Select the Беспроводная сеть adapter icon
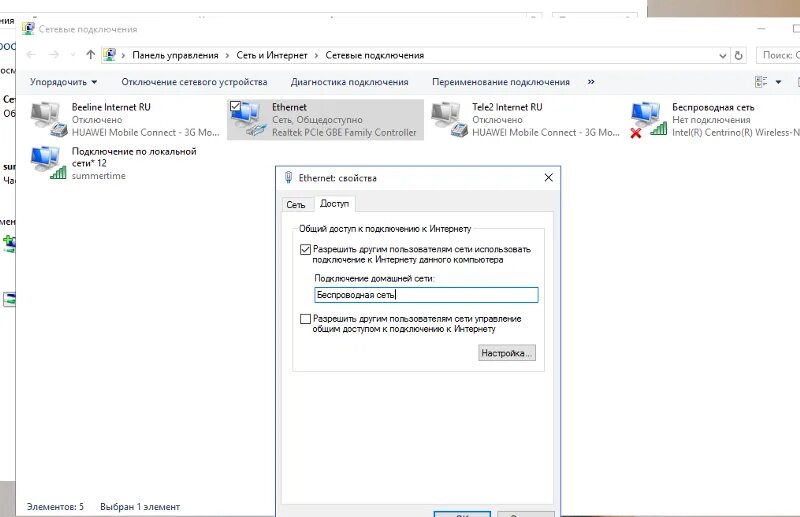The height and width of the screenshot is (517, 800). coord(649,119)
